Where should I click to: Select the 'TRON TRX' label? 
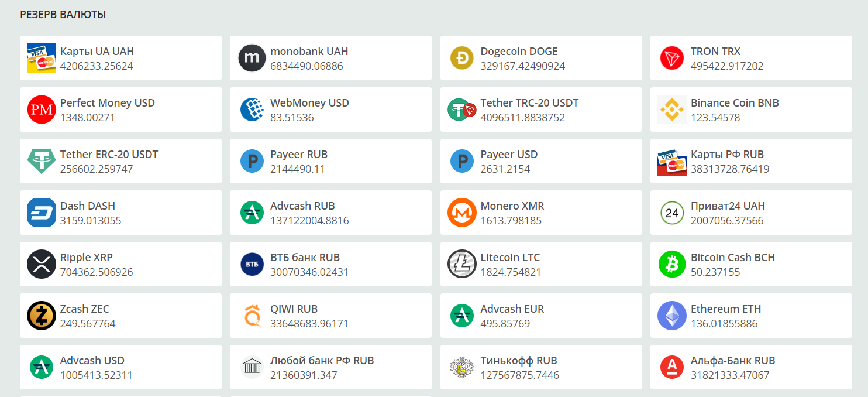tap(716, 51)
